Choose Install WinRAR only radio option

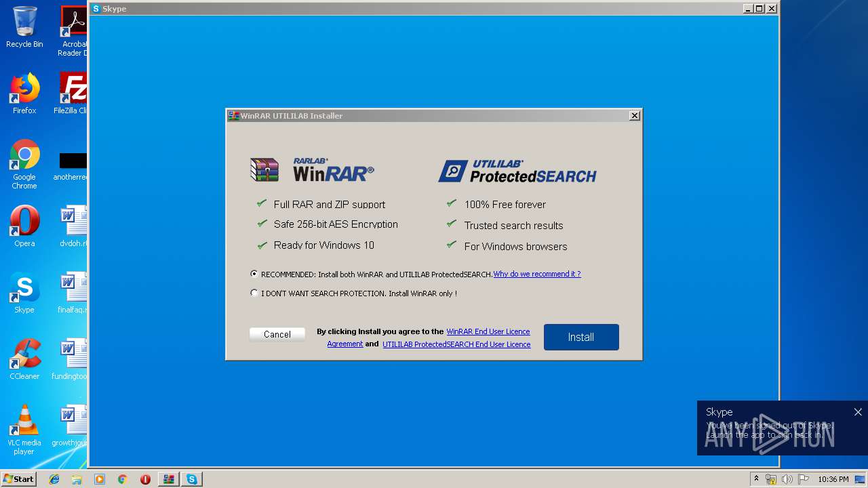pyautogui.click(x=254, y=293)
